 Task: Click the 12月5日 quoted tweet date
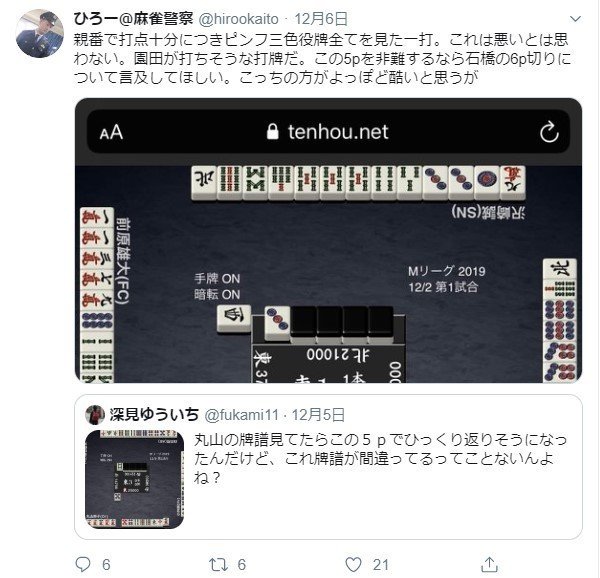pos(318,415)
